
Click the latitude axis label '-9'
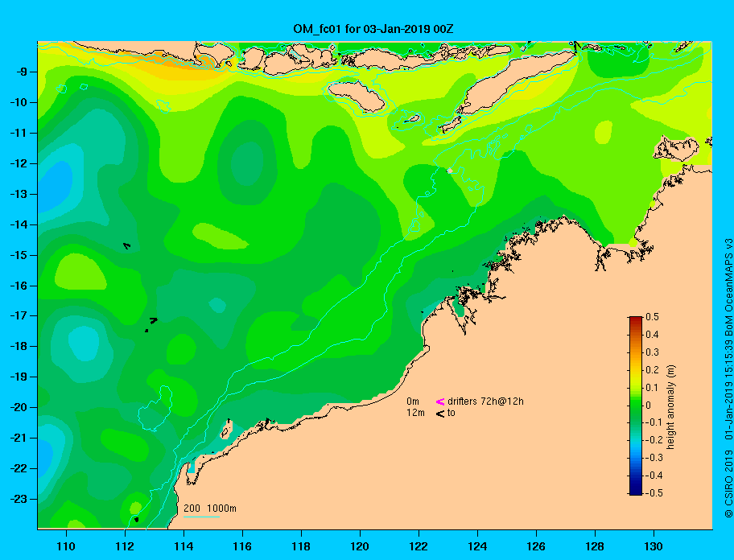pos(21,72)
